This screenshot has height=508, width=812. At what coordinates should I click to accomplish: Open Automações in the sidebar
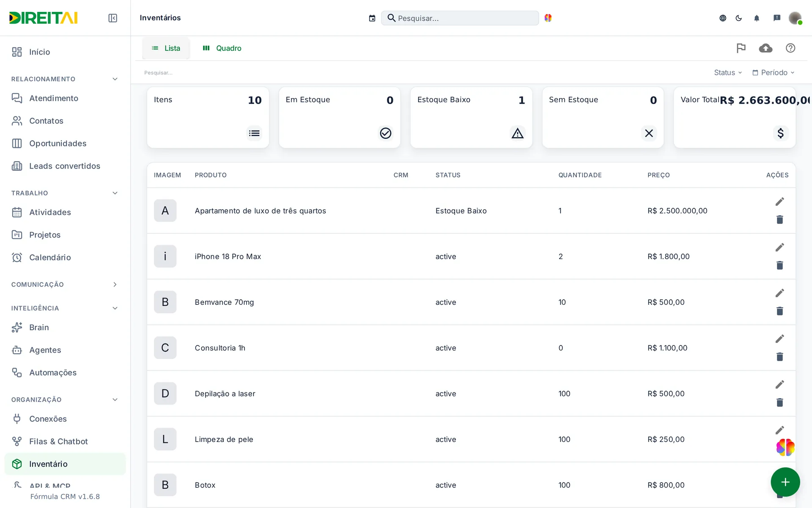(65, 373)
